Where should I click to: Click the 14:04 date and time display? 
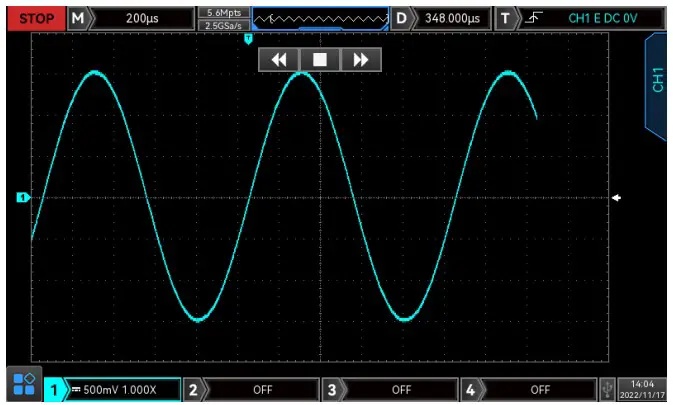[x=642, y=390]
